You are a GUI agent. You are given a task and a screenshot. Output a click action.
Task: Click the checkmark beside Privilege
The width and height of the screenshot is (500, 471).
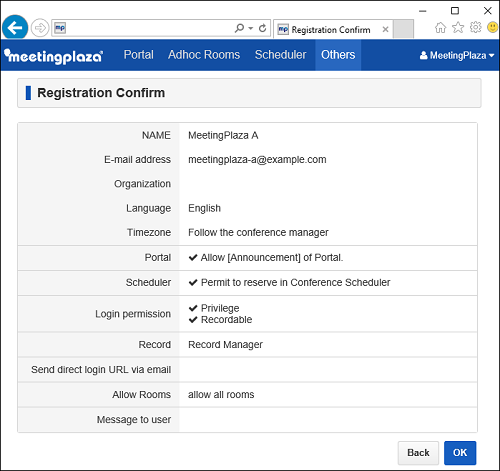click(193, 308)
